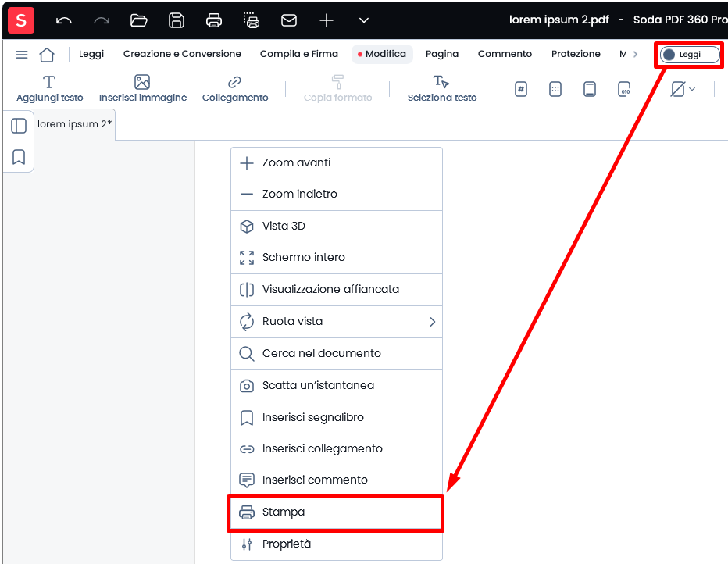
Task: Click the page number hash icon
Action: pyautogui.click(x=521, y=88)
